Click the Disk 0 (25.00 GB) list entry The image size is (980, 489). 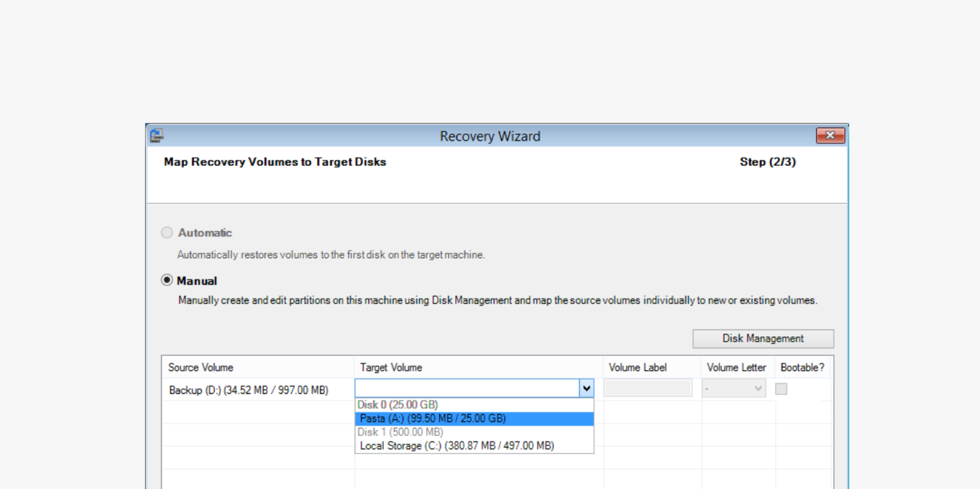tap(397, 405)
